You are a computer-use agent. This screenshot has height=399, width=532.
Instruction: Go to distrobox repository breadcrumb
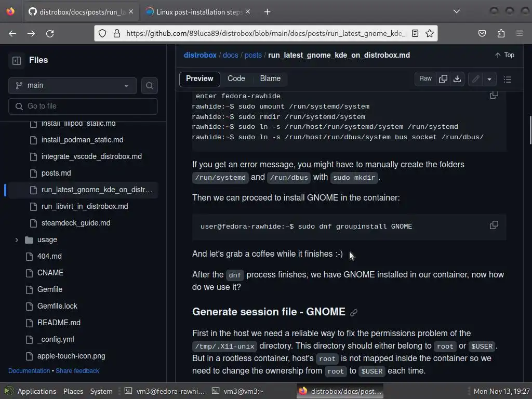click(200, 55)
